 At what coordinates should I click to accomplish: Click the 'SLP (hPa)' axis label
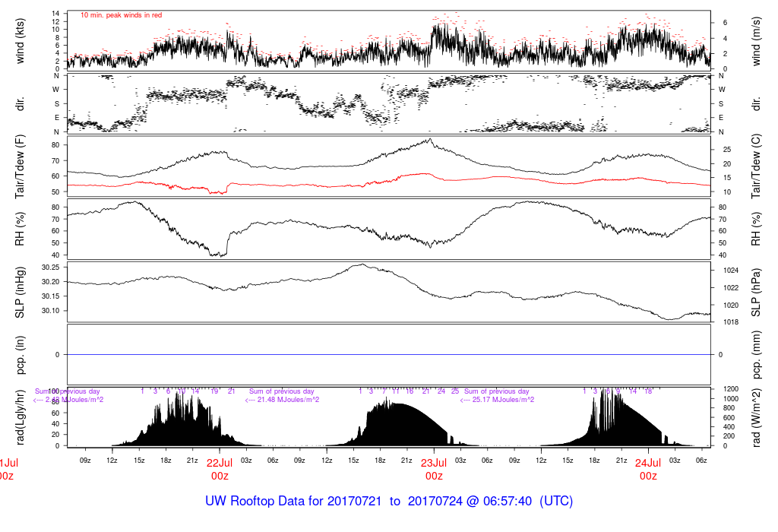(756, 293)
